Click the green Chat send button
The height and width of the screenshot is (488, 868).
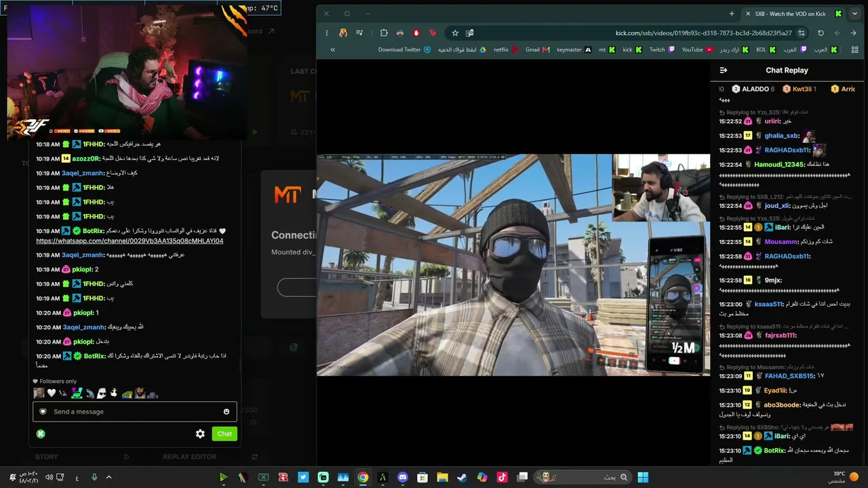[x=224, y=434]
